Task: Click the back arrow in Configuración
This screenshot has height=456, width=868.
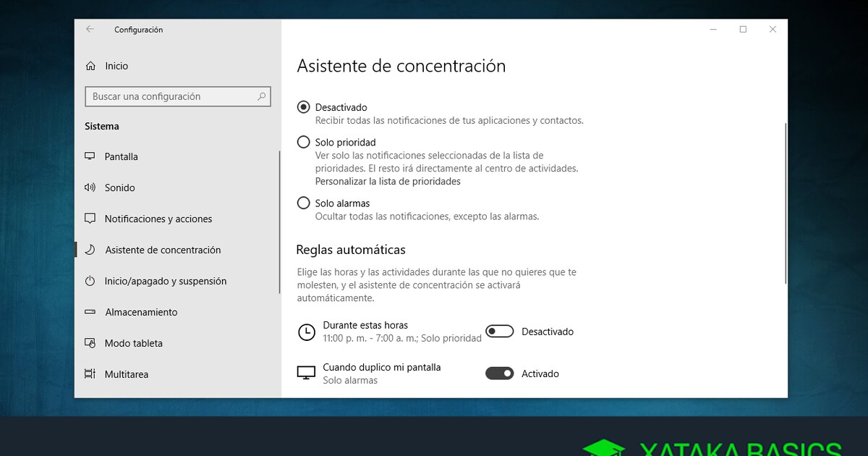Action: point(90,30)
